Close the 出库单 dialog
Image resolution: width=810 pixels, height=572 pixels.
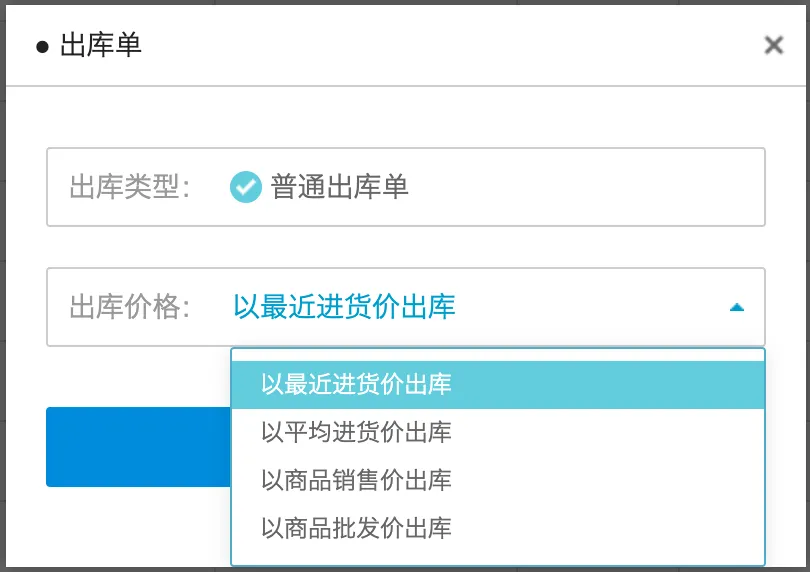(773, 45)
